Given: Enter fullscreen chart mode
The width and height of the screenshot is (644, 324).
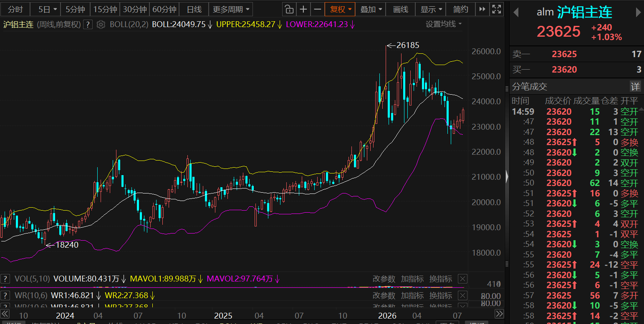Looking at the screenshot, I should 497,9.
